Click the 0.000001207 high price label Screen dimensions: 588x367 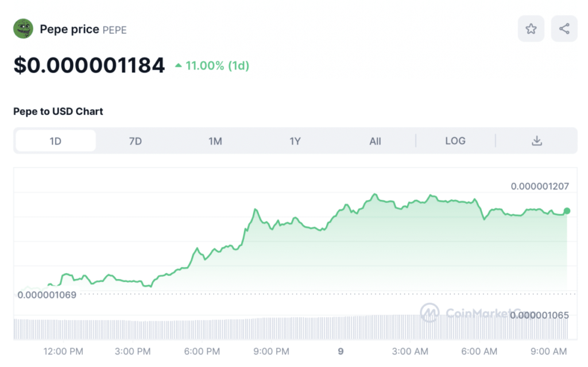click(x=540, y=186)
